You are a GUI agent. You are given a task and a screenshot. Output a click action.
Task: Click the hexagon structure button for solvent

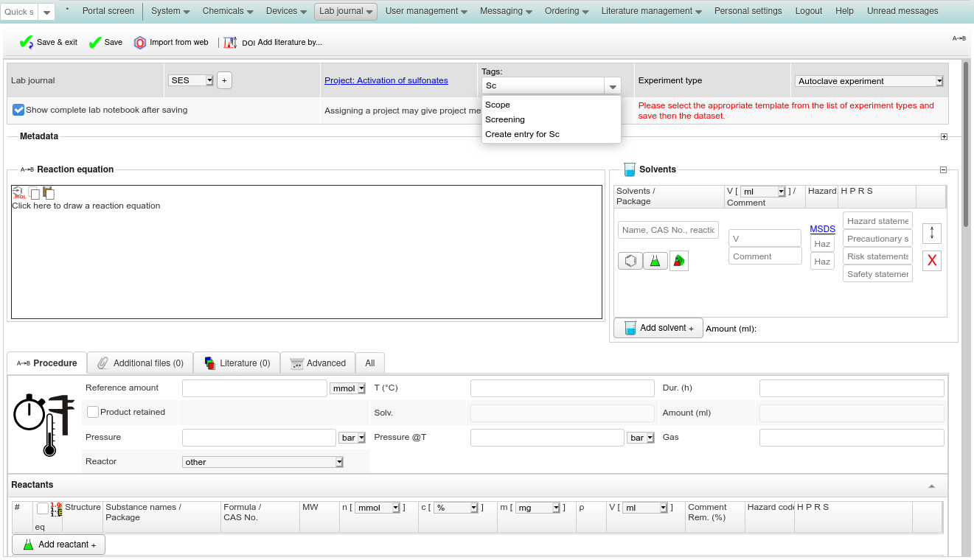coord(630,261)
